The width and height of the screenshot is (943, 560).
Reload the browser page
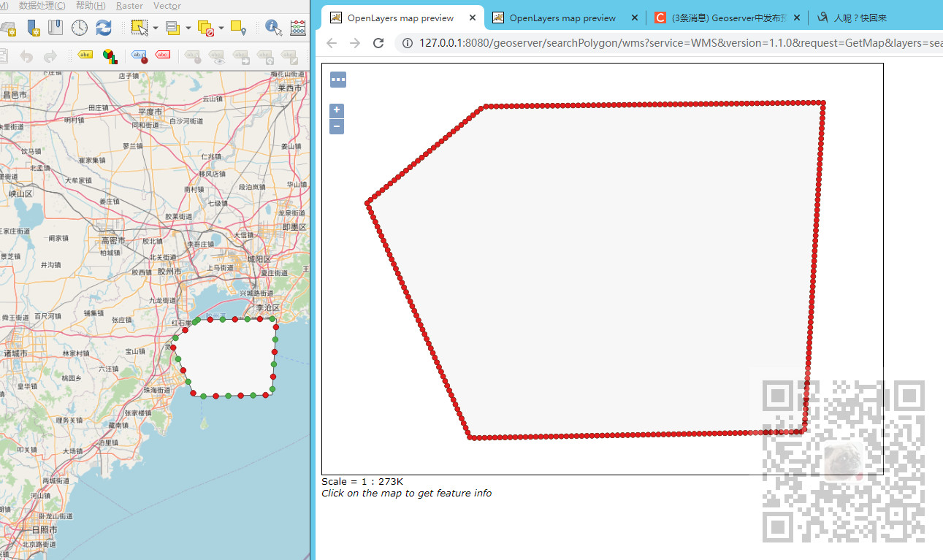[x=378, y=43]
